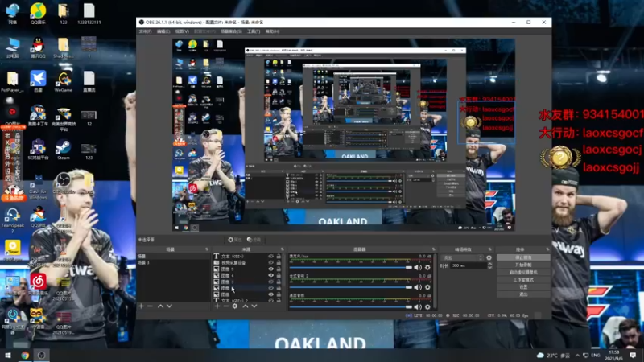The image size is (644, 362).
Task: Mute the 桌面音频 track speaker icon
Action: (x=418, y=306)
